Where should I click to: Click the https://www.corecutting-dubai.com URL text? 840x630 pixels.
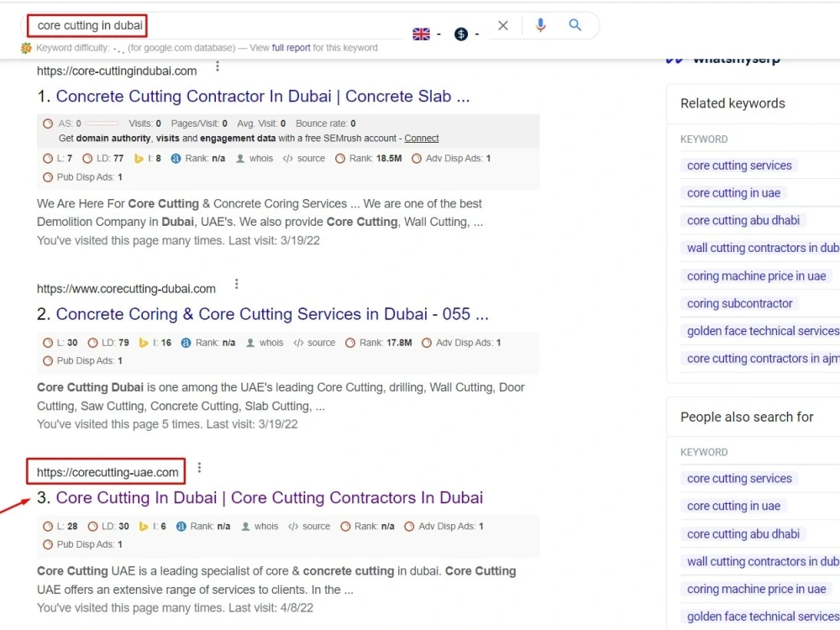127,289
